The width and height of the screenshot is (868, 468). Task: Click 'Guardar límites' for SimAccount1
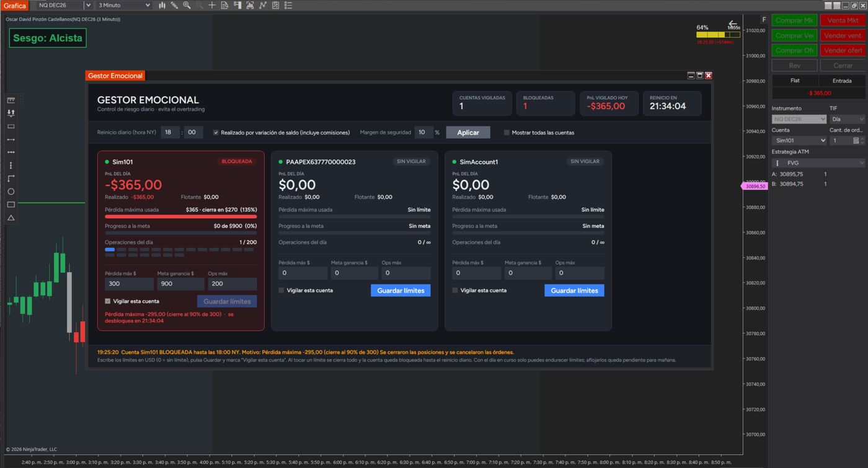tap(574, 290)
